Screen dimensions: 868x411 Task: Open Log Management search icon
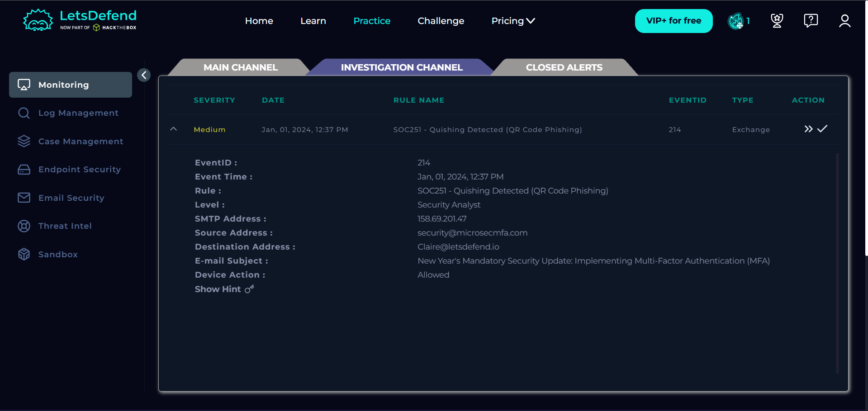24,113
